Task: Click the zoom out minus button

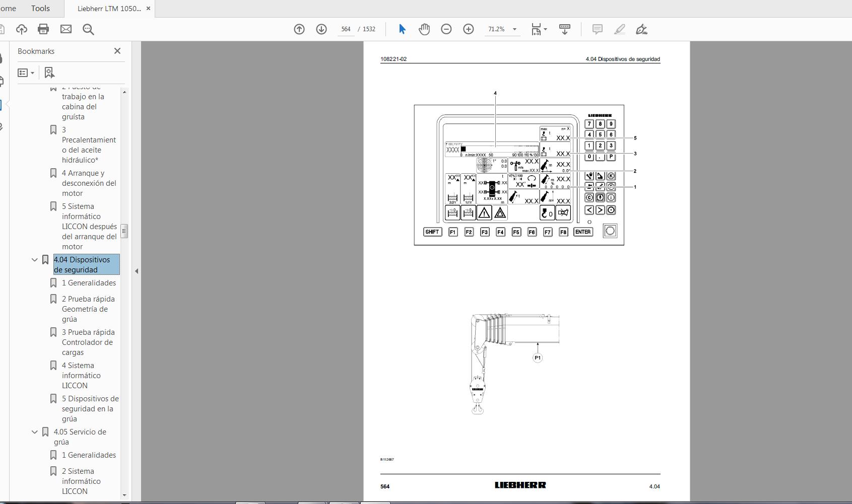Action: click(x=446, y=29)
